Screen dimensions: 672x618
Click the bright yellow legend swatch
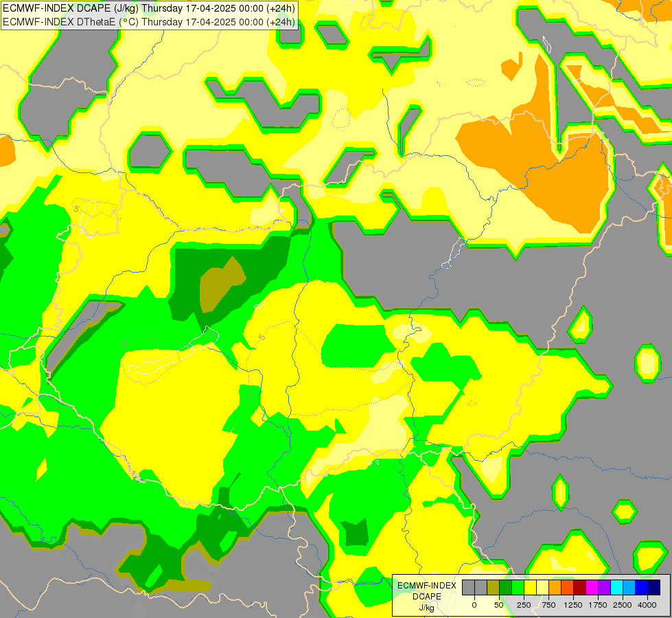pyautogui.click(x=530, y=588)
